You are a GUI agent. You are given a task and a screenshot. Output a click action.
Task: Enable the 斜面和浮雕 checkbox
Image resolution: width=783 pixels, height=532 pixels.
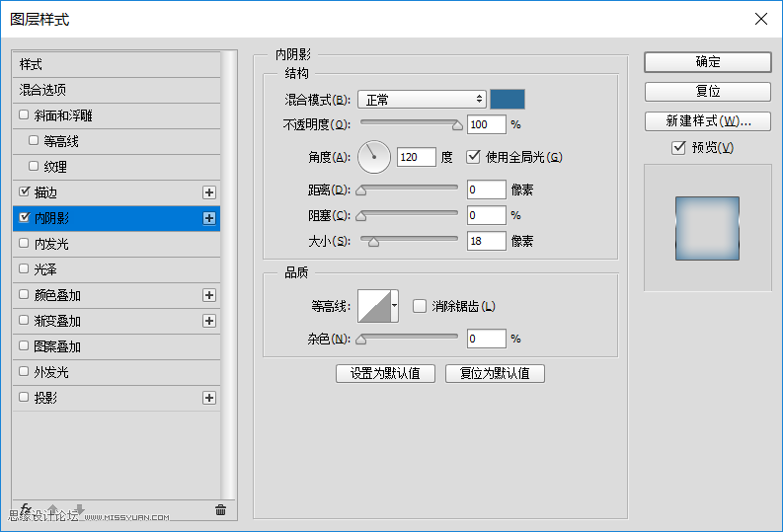25,115
